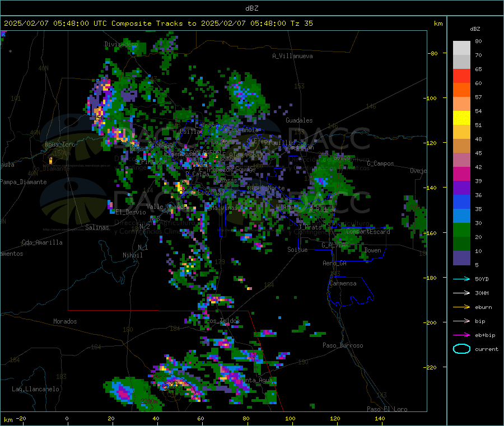Select the orange 60-57 dBZ swatch
The image size is (504, 426).
tap(461, 90)
